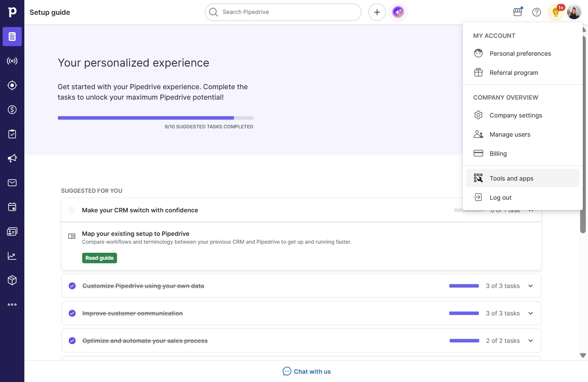Open the Sales Assistant lightbulb icon
The width and height of the screenshot is (588, 382).
[556, 12]
